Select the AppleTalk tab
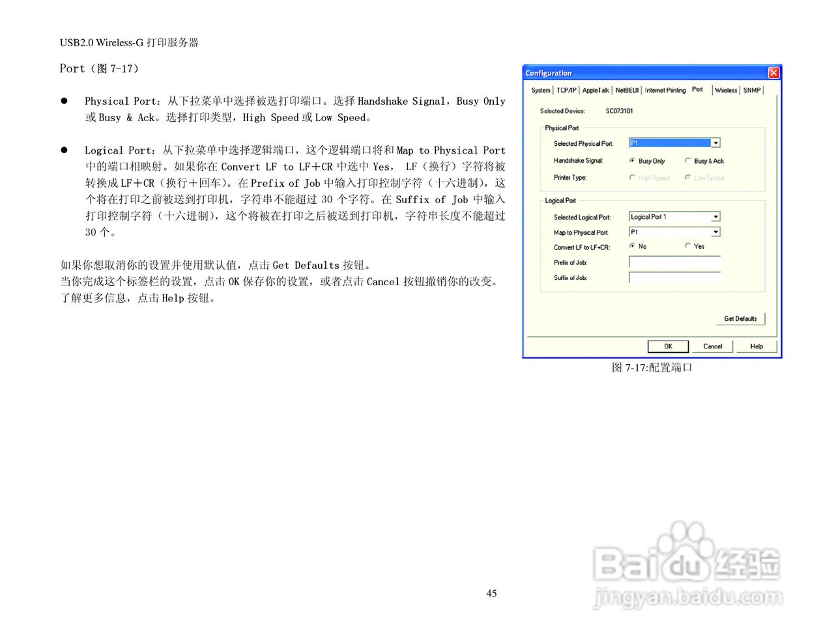 [595, 90]
